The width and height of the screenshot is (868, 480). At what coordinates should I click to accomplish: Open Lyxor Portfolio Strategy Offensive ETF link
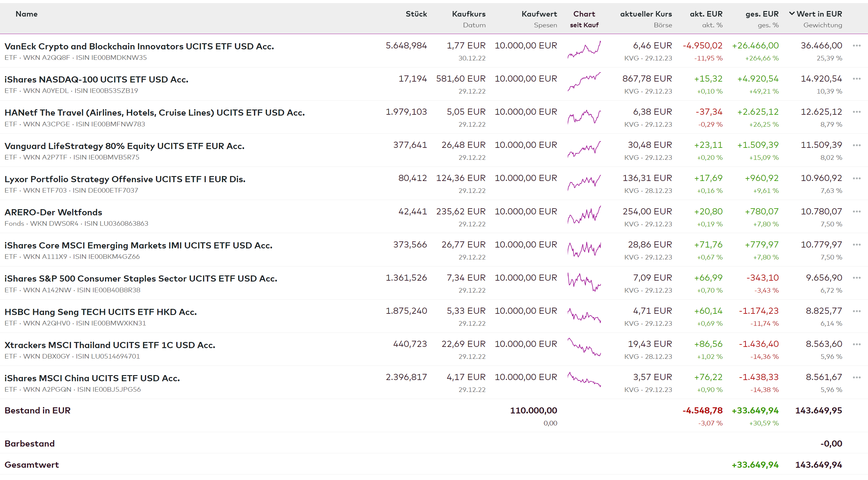click(125, 179)
